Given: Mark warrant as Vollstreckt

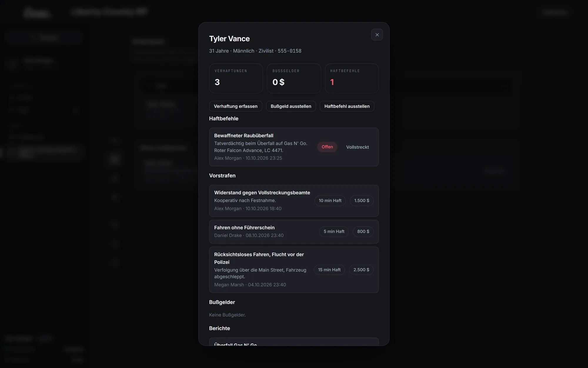Looking at the screenshot, I should point(358,147).
